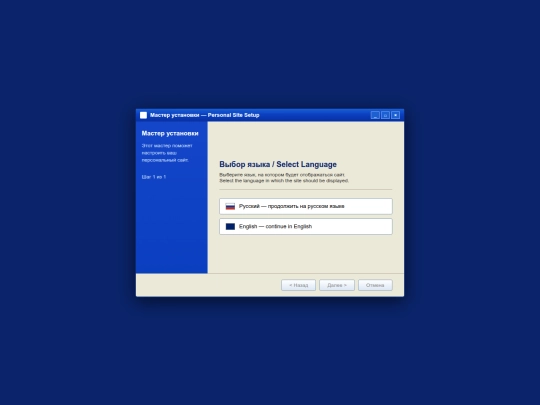Viewport: 540px width, 405px height.
Task: Click the setup window title bar icon
Action: (x=143, y=115)
